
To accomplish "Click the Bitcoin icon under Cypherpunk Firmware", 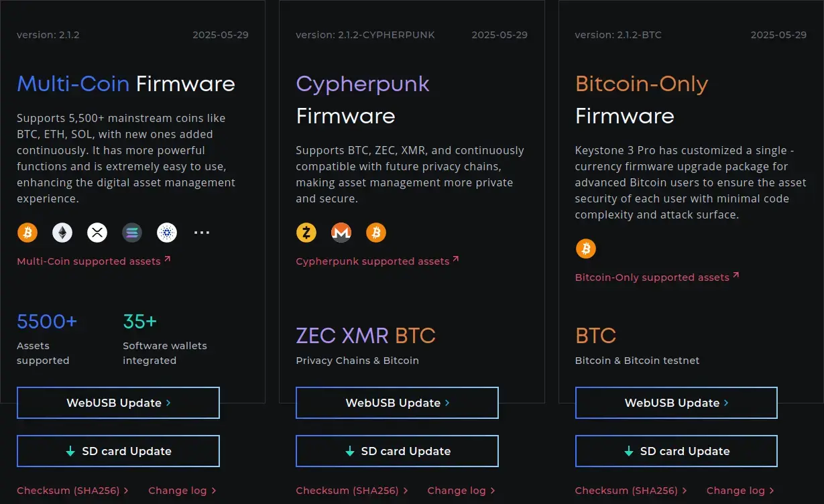I will [x=376, y=233].
